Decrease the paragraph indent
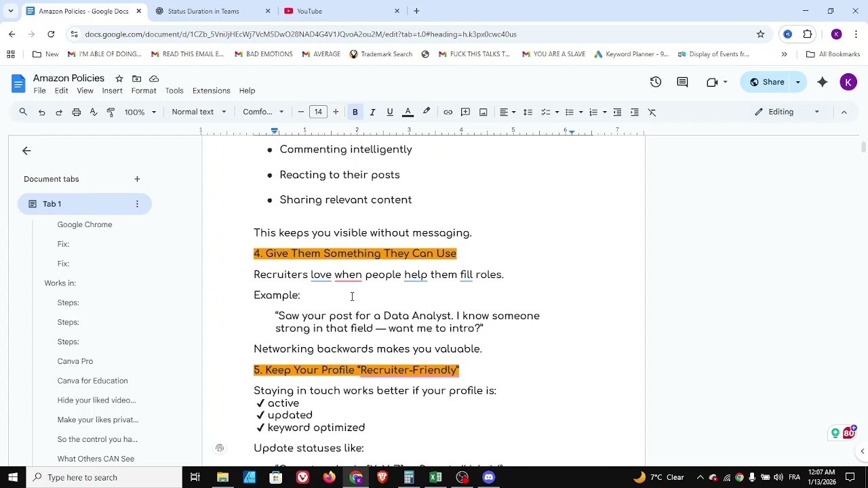868x488 pixels. pyautogui.click(x=617, y=112)
